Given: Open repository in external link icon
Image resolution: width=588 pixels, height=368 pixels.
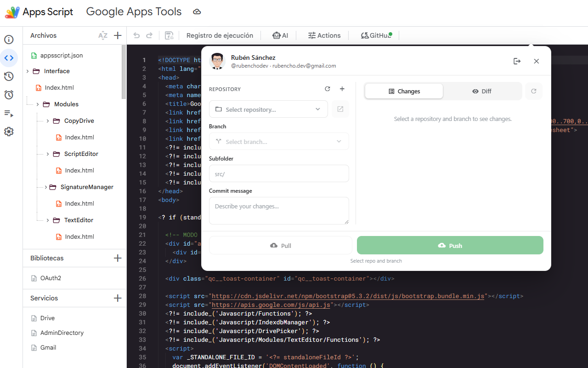Looking at the screenshot, I should [x=340, y=109].
